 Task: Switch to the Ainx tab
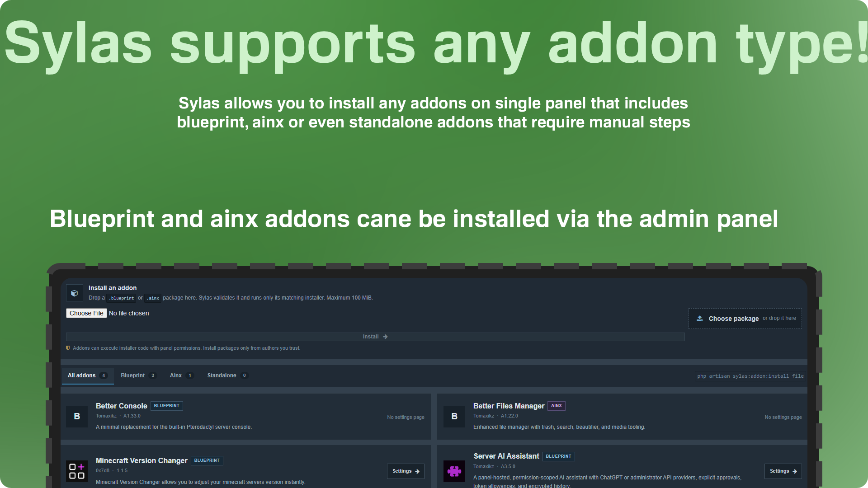[x=182, y=375]
